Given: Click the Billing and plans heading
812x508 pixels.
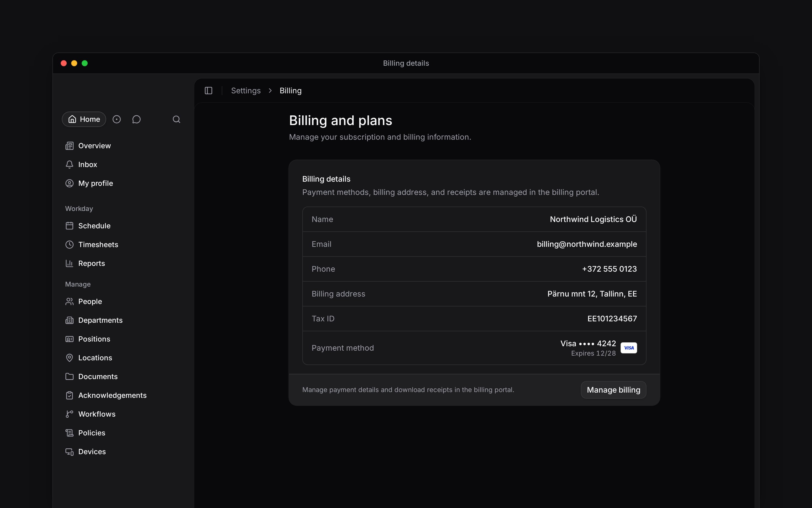Looking at the screenshot, I should [x=341, y=121].
